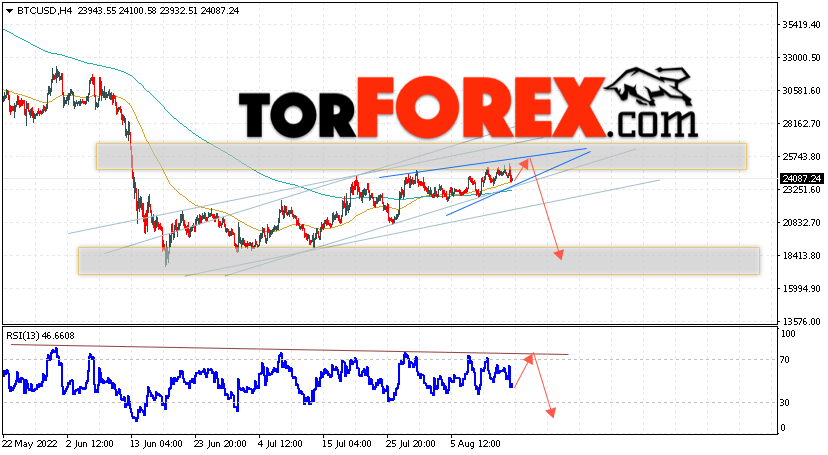Select the black current-price tag on the price axis

click(x=801, y=179)
